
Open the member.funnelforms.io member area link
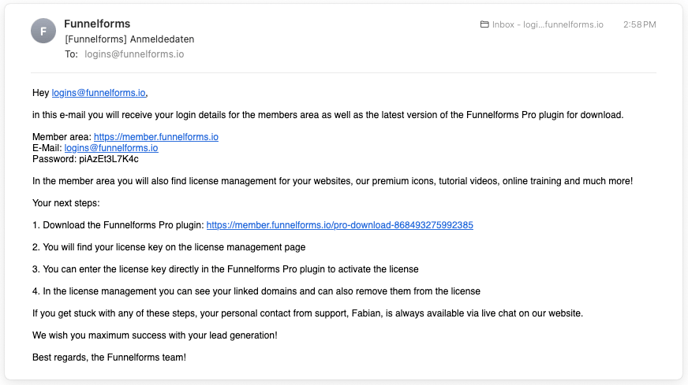(156, 137)
